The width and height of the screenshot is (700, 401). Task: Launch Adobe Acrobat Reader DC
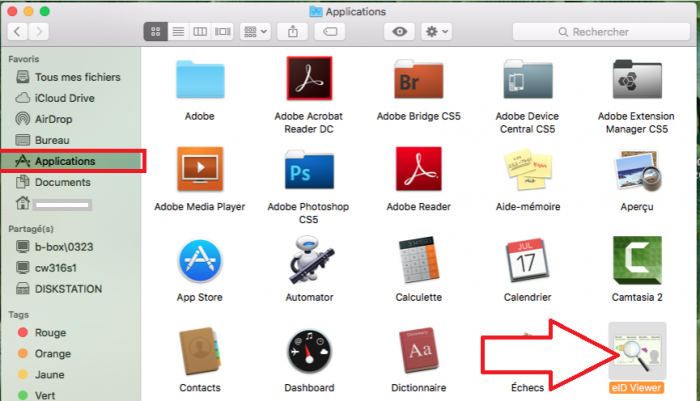[x=309, y=78]
